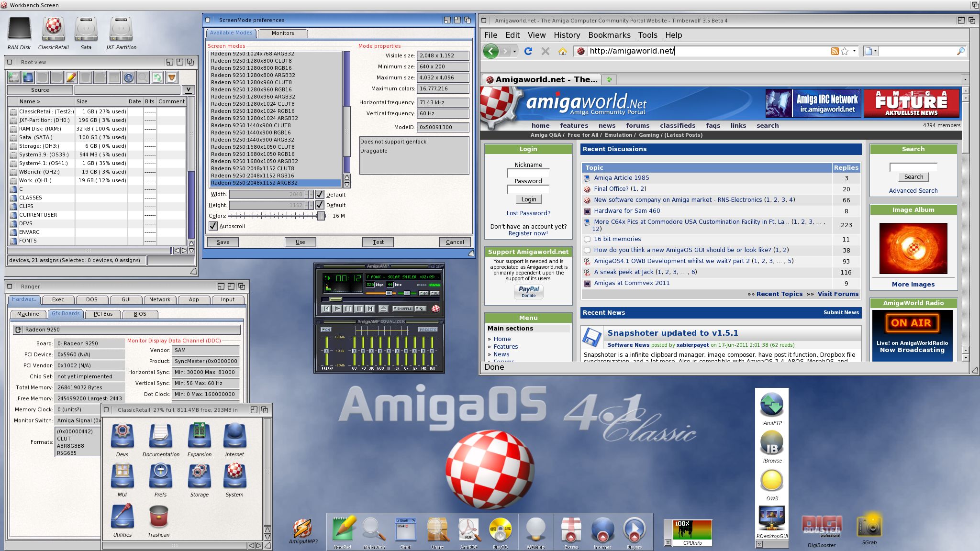The width and height of the screenshot is (980, 551).
Task: Click the blue info icon in Root view toolbar
Action: pos(128,77)
